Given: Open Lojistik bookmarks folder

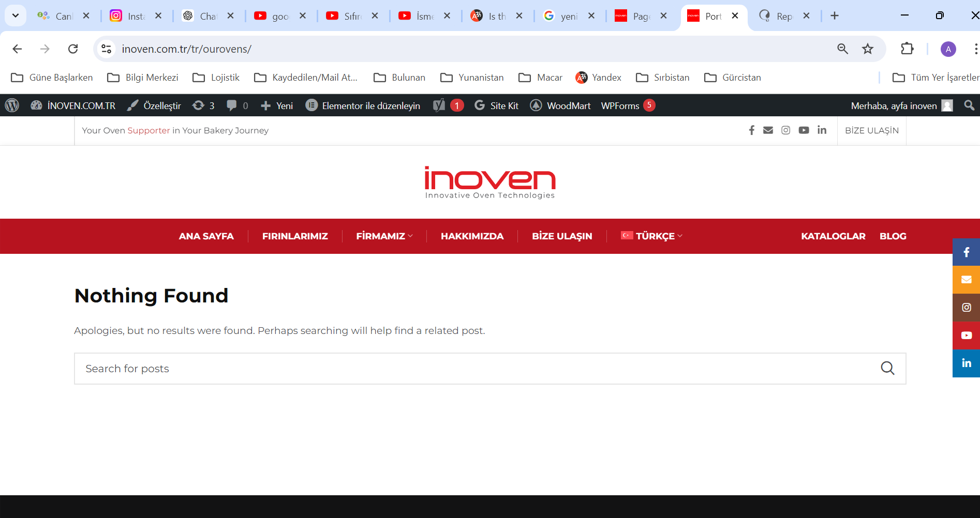Looking at the screenshot, I should [x=216, y=78].
